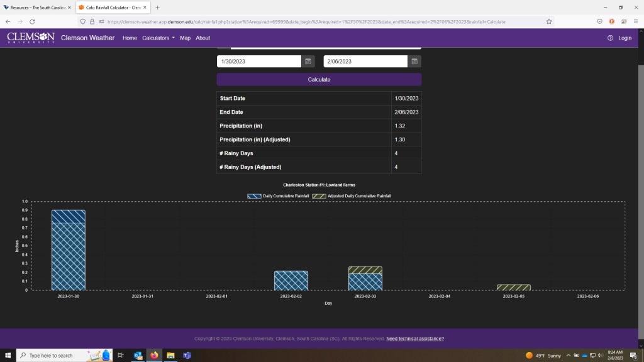Reload the page in the browser
Image resolution: width=644 pixels, height=362 pixels.
[32, 21]
